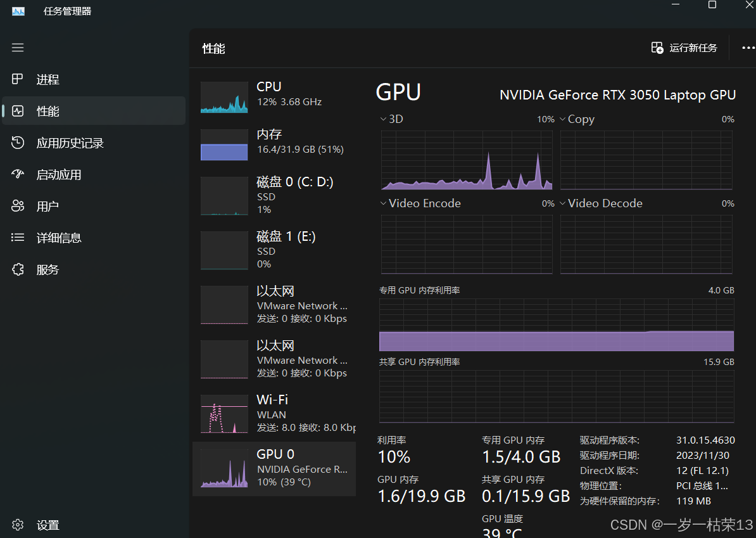Select 磁盘 0 (C: D:) entry
This screenshot has height=538, width=756.
point(274,195)
